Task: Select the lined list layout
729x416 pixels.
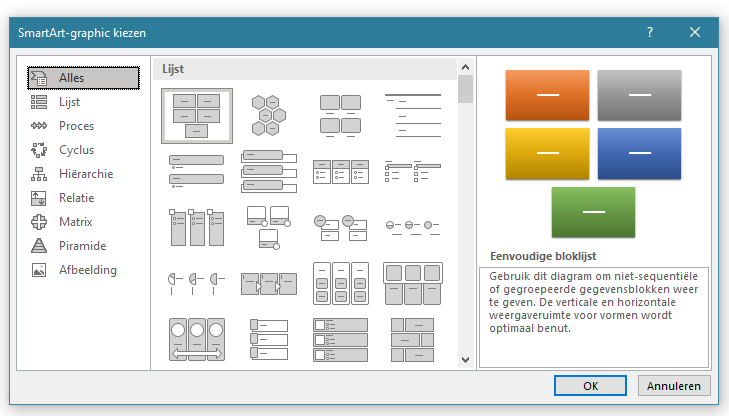Action: (x=412, y=116)
